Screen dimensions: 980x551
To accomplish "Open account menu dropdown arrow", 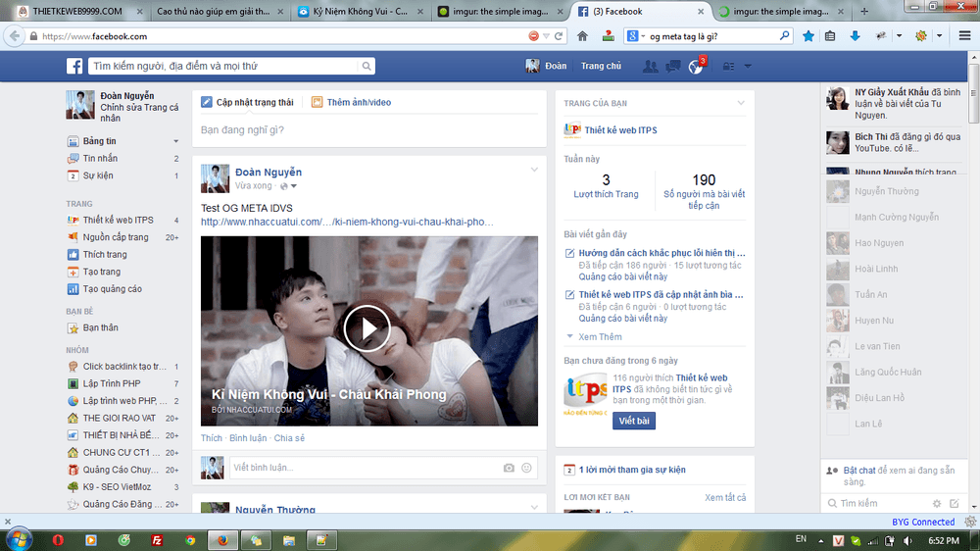I will pyautogui.click(x=748, y=67).
